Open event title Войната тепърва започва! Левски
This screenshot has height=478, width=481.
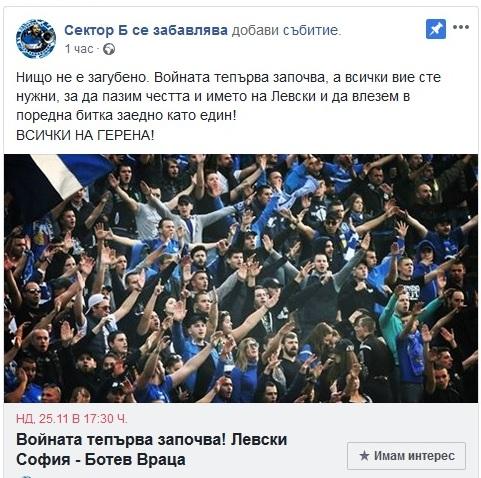tap(152, 439)
